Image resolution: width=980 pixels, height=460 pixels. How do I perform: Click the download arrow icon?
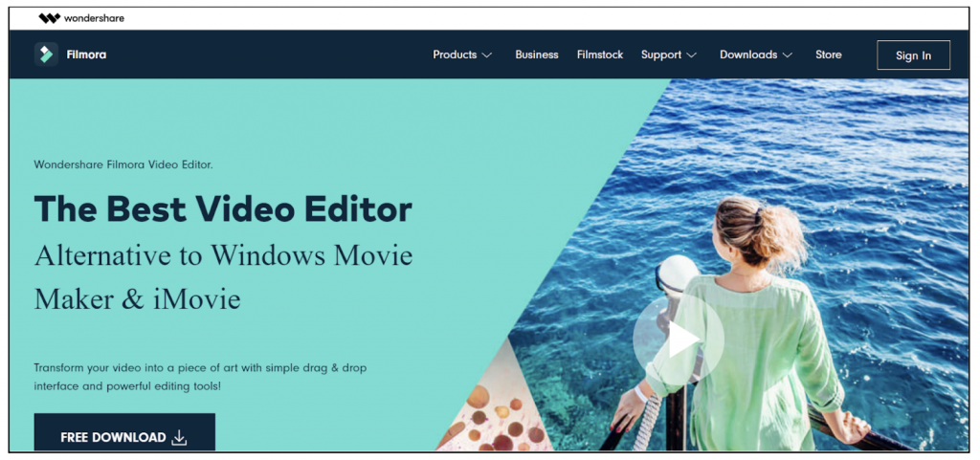pos(179,438)
